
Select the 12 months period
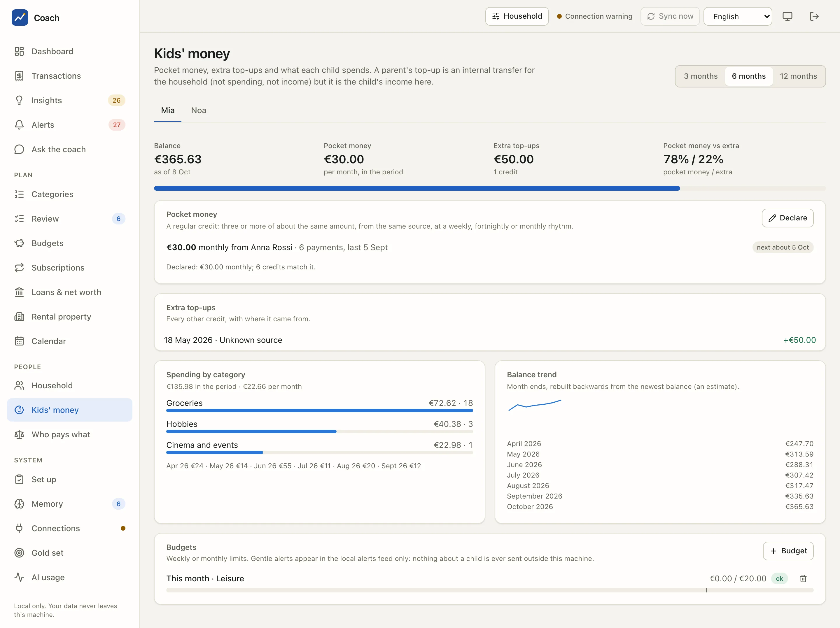click(x=798, y=76)
